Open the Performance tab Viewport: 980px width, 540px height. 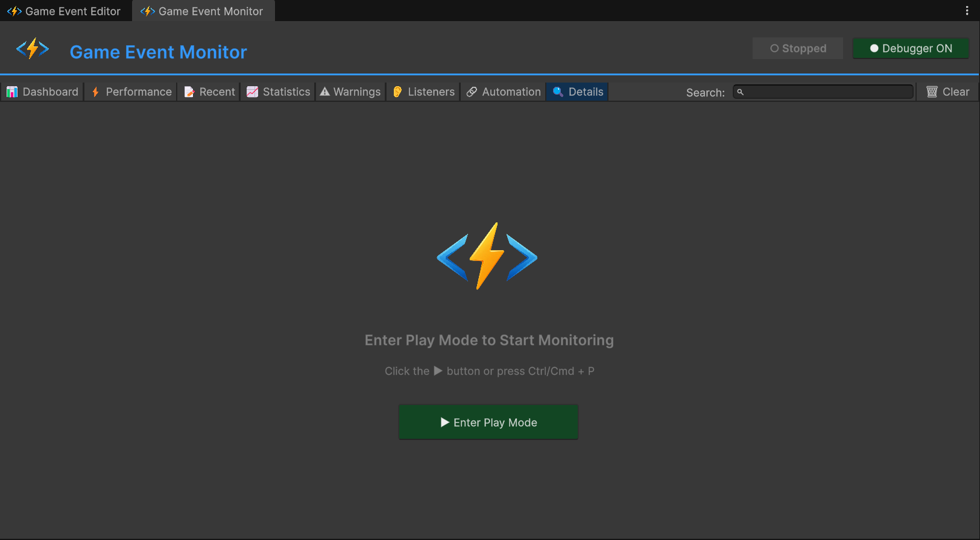coord(131,92)
